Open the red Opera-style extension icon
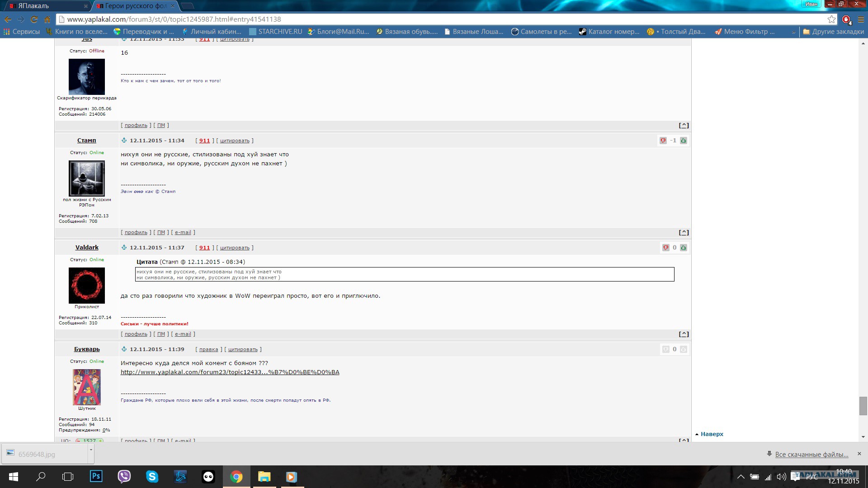Viewport: 868px width, 488px height. [x=846, y=19]
